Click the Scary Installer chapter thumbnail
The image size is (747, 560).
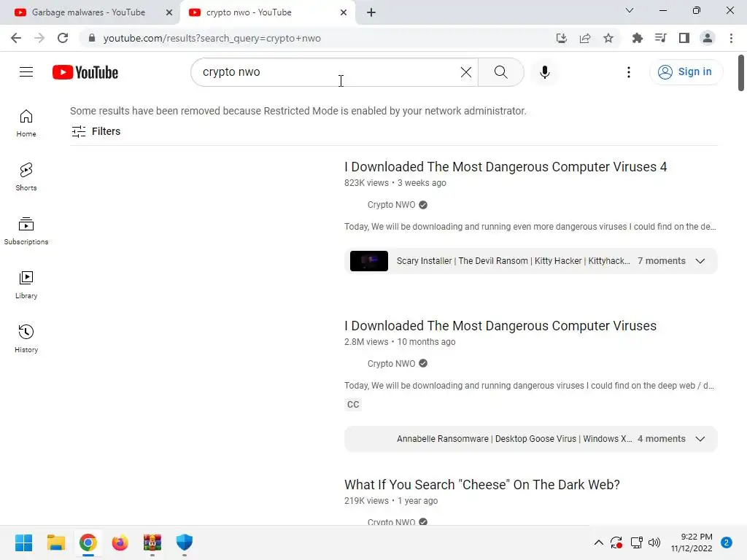click(368, 261)
